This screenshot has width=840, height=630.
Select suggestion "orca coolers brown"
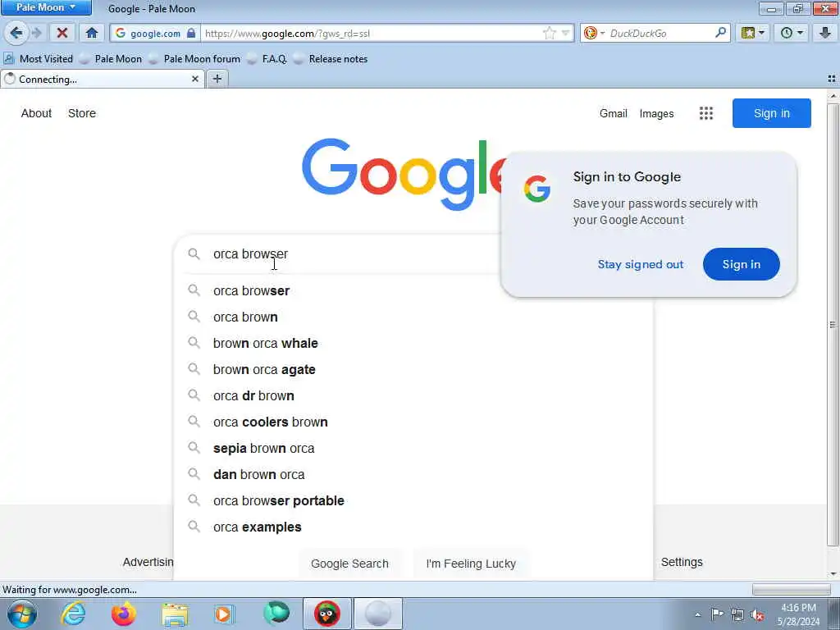tap(413, 422)
